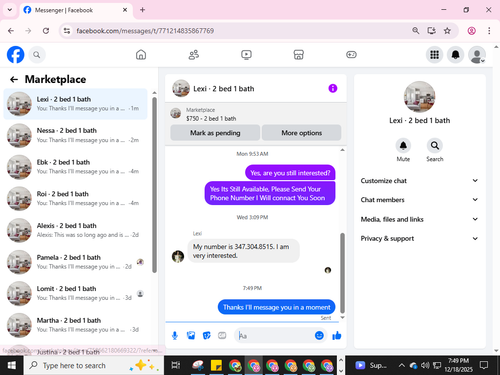Open Chrome zoom magnifier icon

[x=416, y=31]
